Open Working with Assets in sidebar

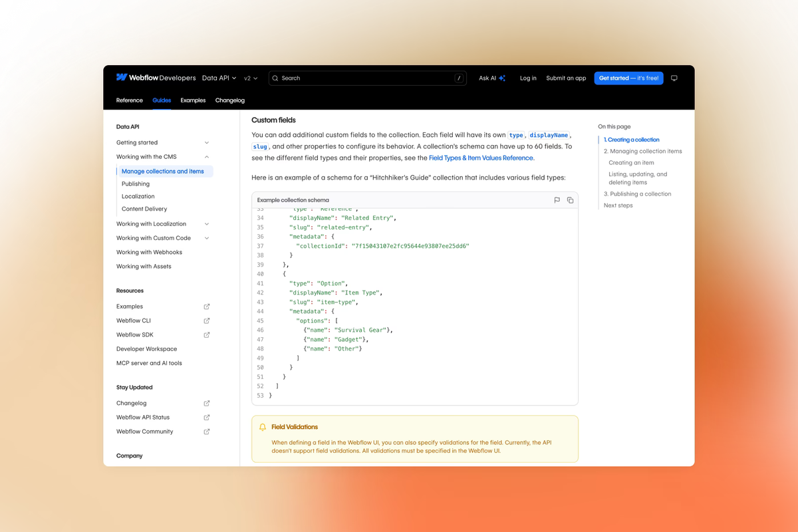[144, 266]
